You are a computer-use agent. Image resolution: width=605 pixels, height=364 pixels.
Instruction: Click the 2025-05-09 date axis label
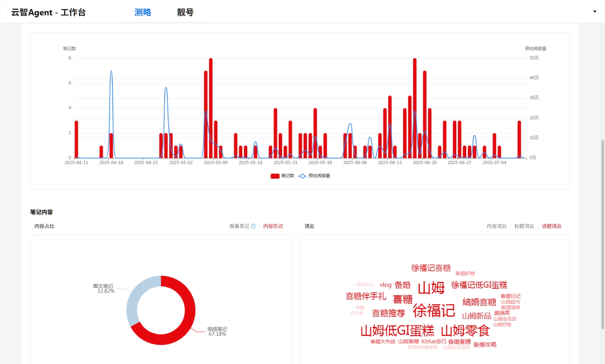[x=216, y=162]
